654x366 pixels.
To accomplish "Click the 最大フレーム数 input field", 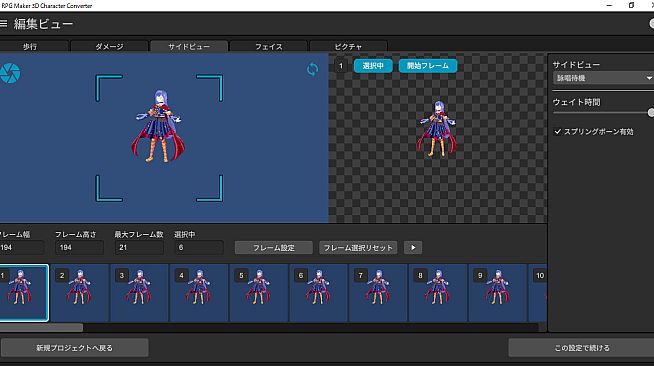I will pyautogui.click(x=139, y=248).
